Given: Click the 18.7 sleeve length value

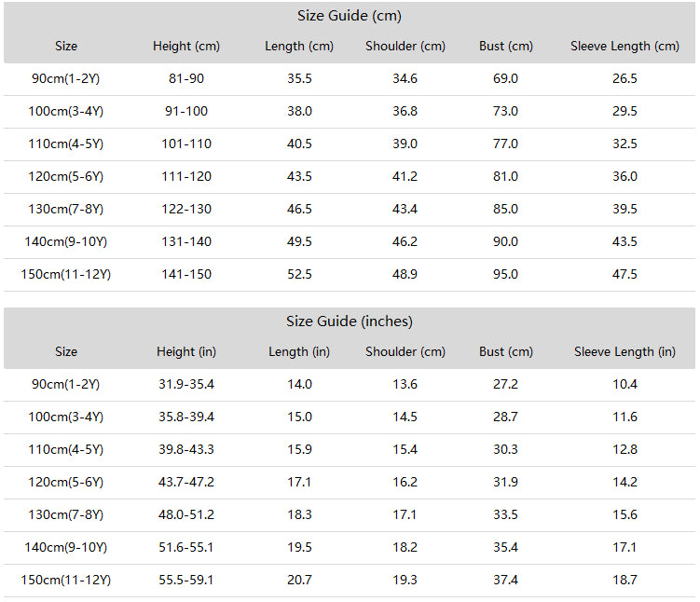Looking at the screenshot, I should click(625, 580).
